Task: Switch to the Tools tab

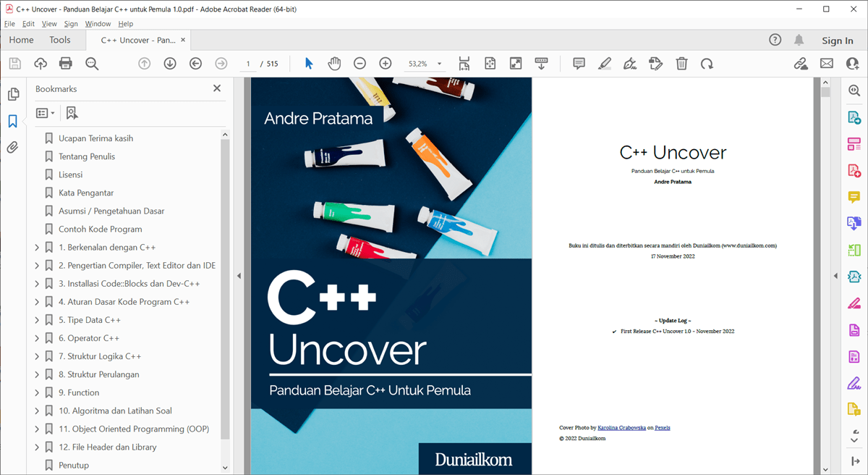Action: click(60, 40)
